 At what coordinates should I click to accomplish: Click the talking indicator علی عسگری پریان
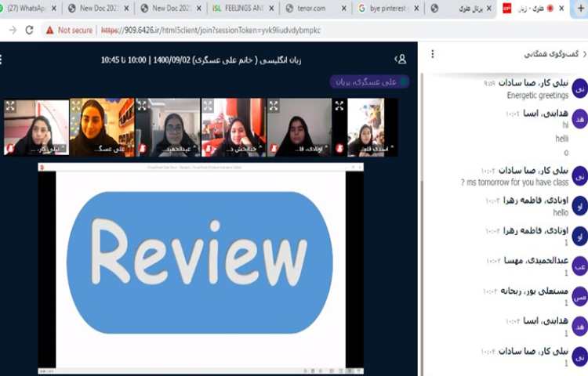[369, 82]
